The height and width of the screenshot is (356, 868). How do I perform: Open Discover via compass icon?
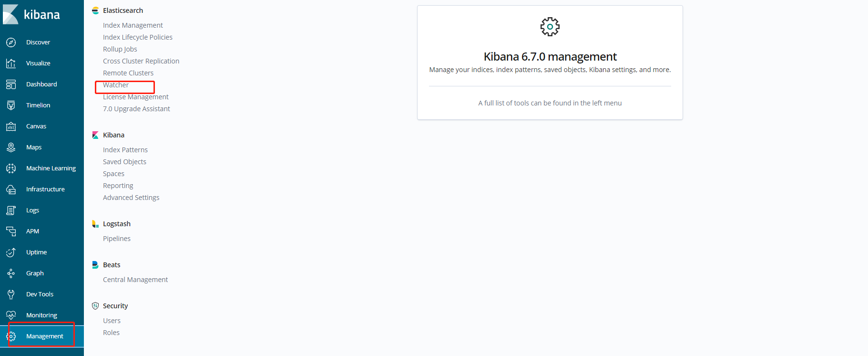(x=11, y=42)
